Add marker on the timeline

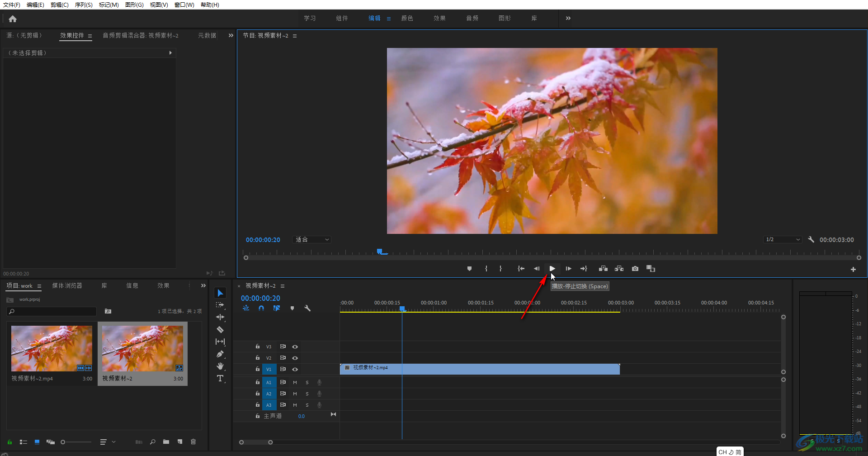click(x=292, y=308)
